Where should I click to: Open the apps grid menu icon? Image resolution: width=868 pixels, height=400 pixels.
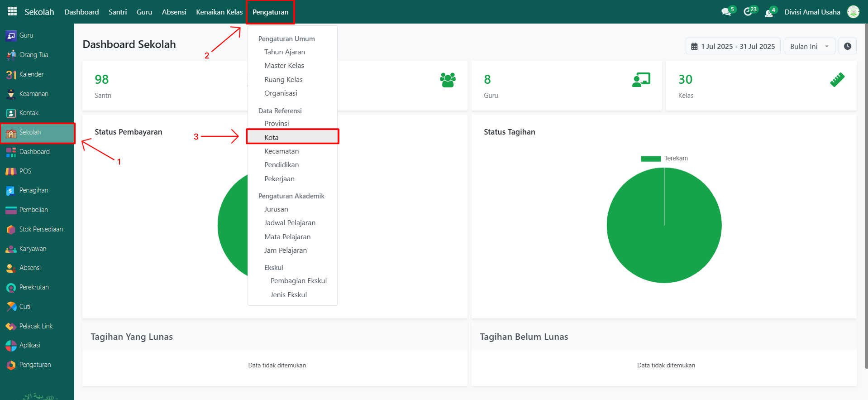(12, 11)
